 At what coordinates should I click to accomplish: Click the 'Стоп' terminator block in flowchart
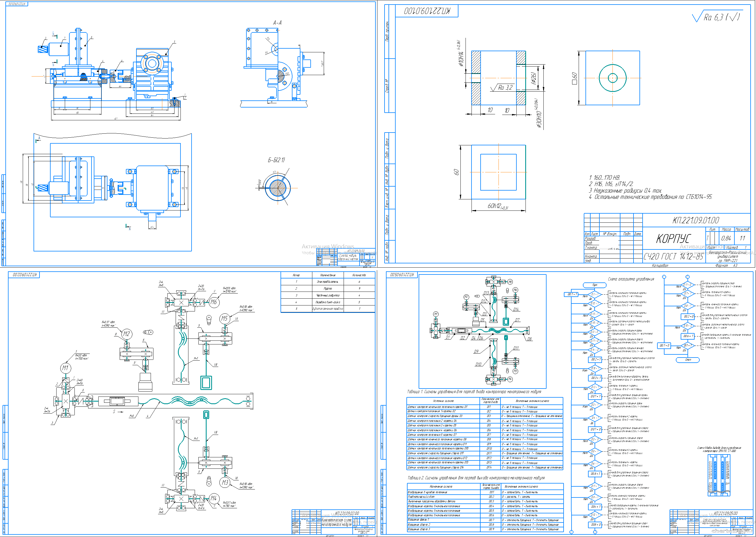(x=688, y=360)
